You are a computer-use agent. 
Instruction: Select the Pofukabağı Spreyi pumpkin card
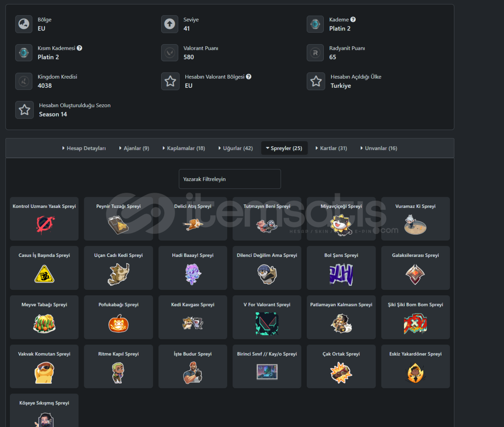119,317
